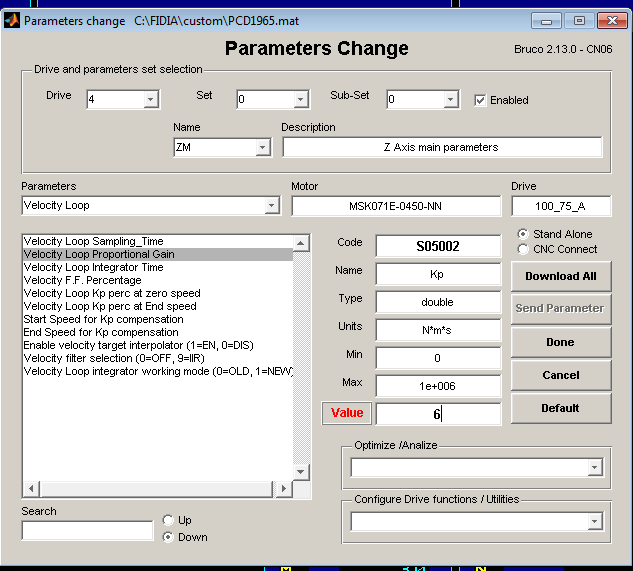Viewport: 633px width, 571px height.
Task: Click the Cancel button
Action: [560, 375]
